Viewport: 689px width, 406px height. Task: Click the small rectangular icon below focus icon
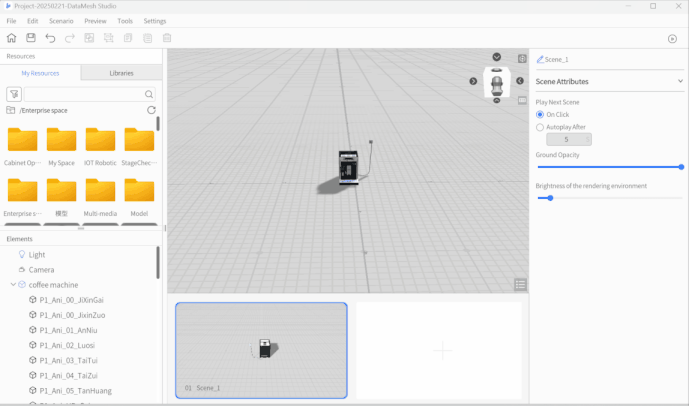point(522,100)
